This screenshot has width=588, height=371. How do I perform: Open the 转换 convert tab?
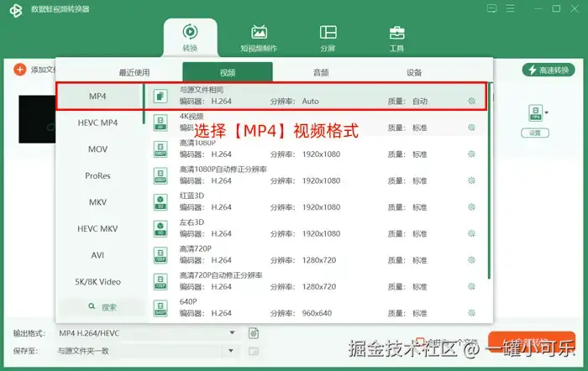click(190, 38)
